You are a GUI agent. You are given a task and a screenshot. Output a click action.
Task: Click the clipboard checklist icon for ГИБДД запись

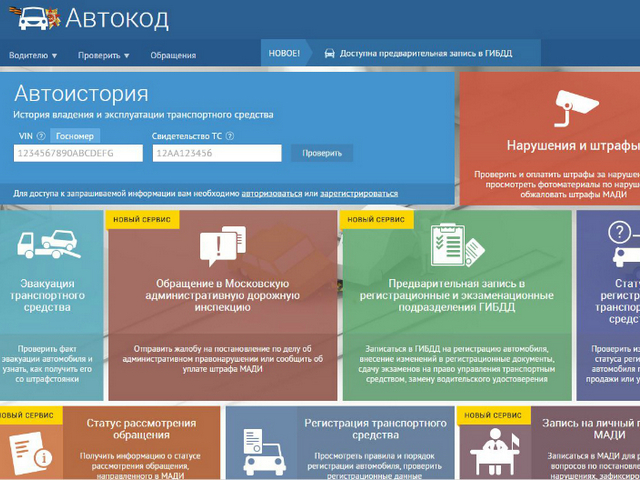click(455, 246)
